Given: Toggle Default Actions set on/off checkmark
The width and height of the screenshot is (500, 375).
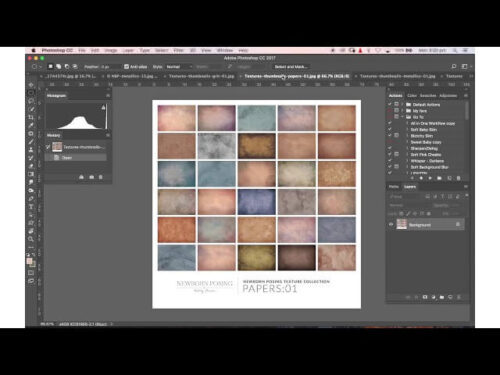Looking at the screenshot, I should pos(390,104).
